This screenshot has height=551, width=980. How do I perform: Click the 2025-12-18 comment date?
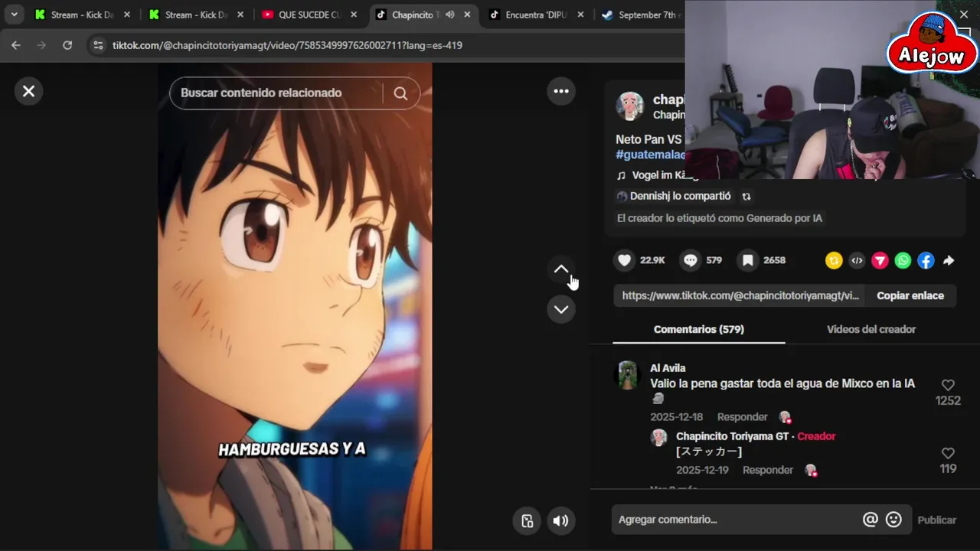coord(676,417)
